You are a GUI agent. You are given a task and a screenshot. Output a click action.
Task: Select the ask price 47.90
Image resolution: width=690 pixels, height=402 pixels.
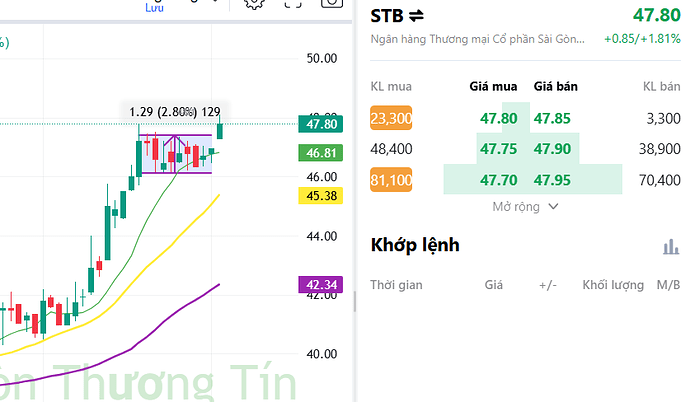coord(552,149)
